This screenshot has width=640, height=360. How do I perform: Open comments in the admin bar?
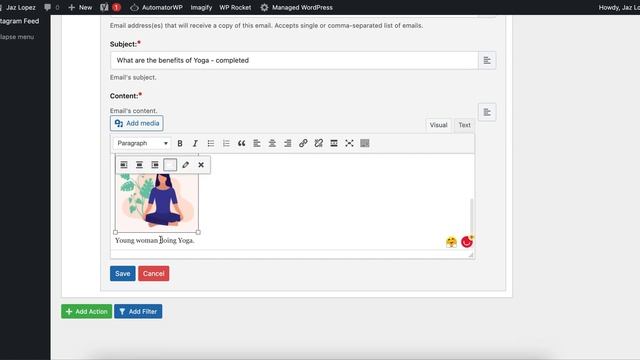tap(51, 7)
